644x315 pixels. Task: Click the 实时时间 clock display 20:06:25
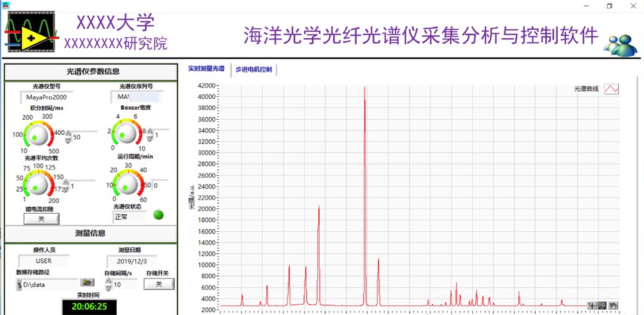click(89, 307)
